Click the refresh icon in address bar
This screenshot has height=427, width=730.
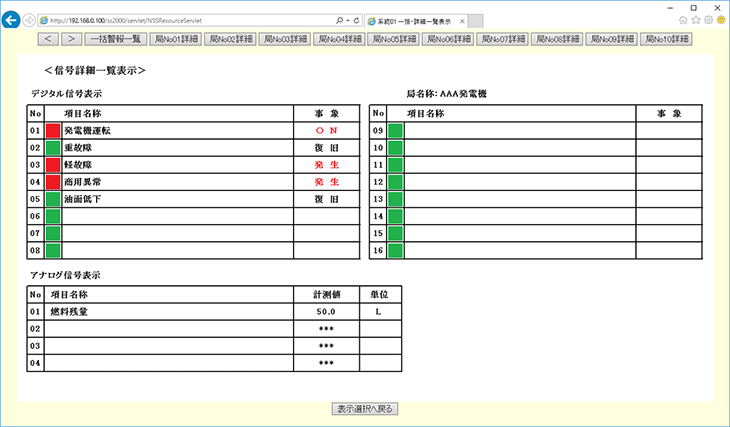coord(357,20)
